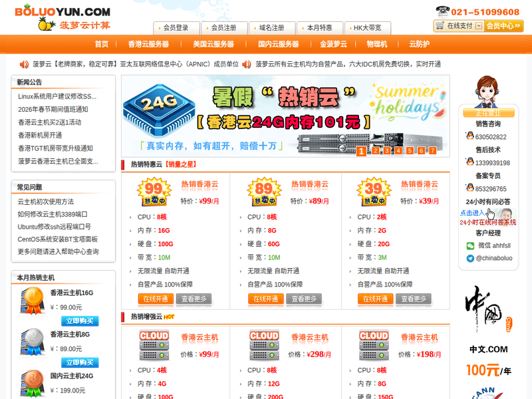This screenshot has height=399, width=532.
Task: Click 在线开通 for the ¥39/月 plan
Action: click(x=375, y=299)
